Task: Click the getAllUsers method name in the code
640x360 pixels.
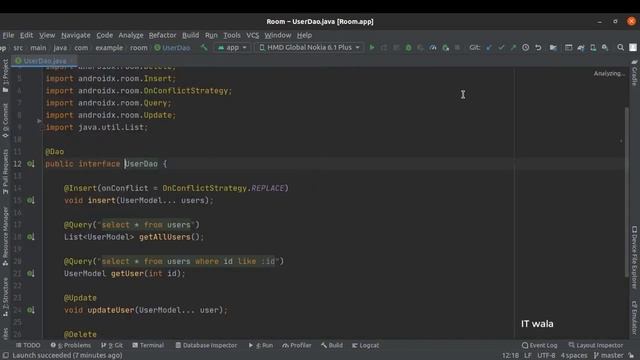Action: (165, 237)
